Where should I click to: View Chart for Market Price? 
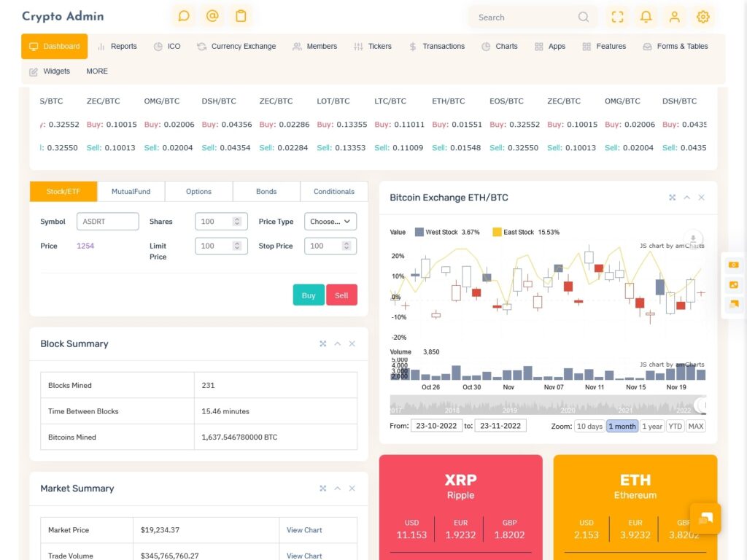pos(304,530)
